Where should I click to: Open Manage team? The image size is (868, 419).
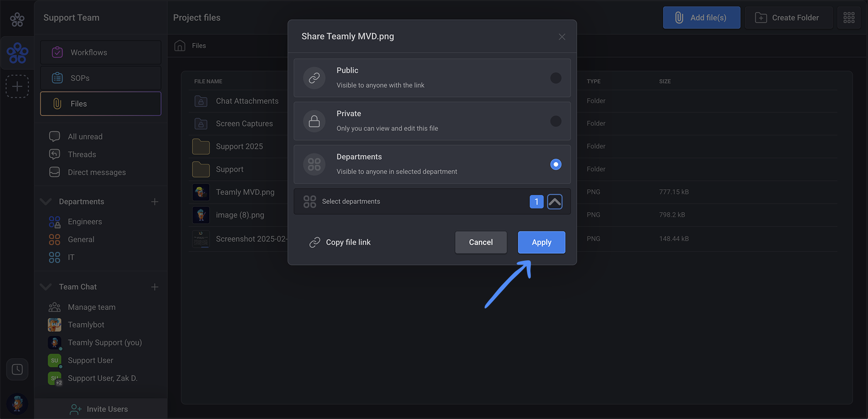tap(92, 307)
